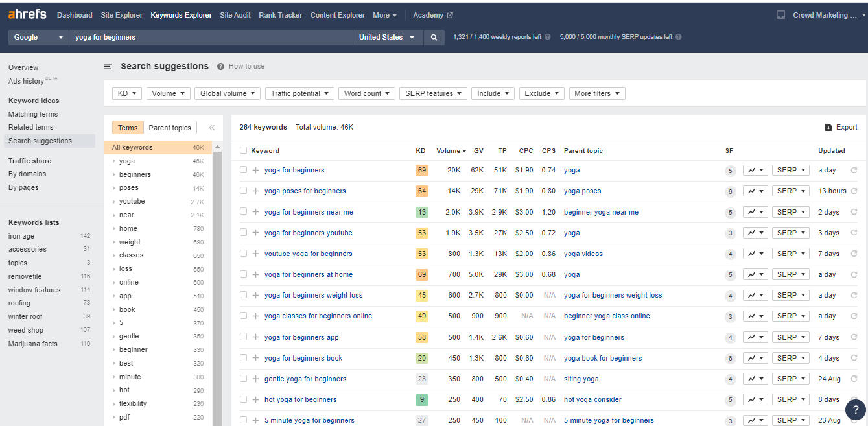Click the search magnifier icon
The height and width of the screenshot is (426, 868).
click(433, 37)
